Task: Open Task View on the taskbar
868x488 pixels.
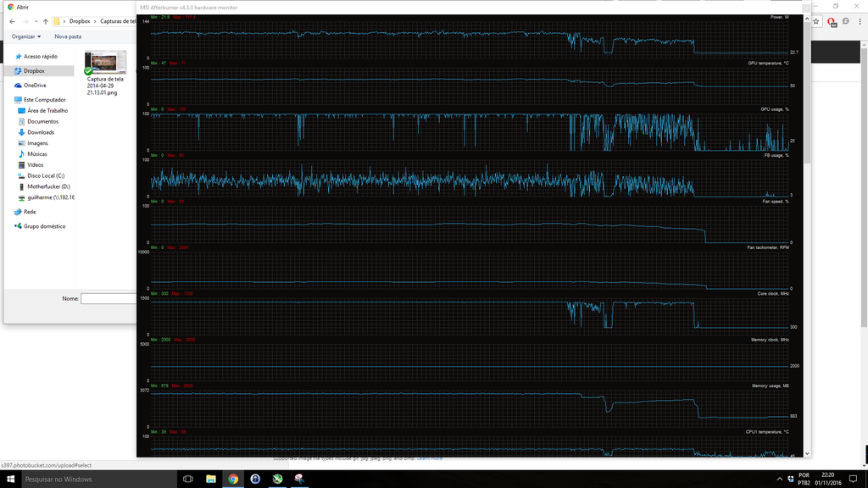Action: pos(188,479)
